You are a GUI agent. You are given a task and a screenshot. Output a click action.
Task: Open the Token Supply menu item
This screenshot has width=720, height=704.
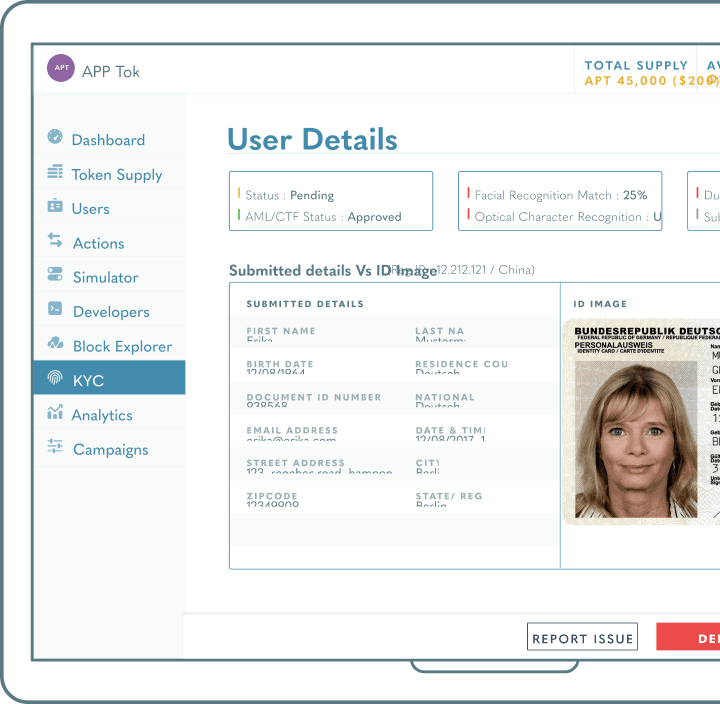[116, 175]
